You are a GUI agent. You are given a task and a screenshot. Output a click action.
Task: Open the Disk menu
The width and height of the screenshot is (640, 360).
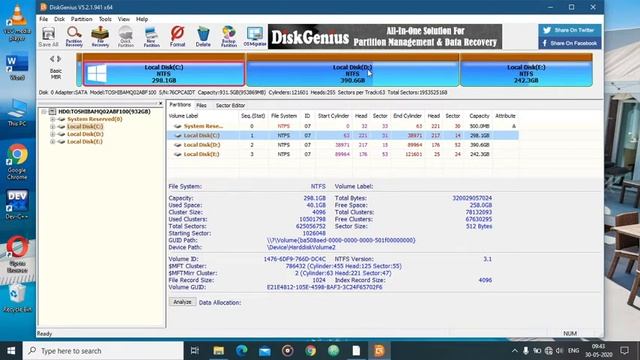[60, 19]
